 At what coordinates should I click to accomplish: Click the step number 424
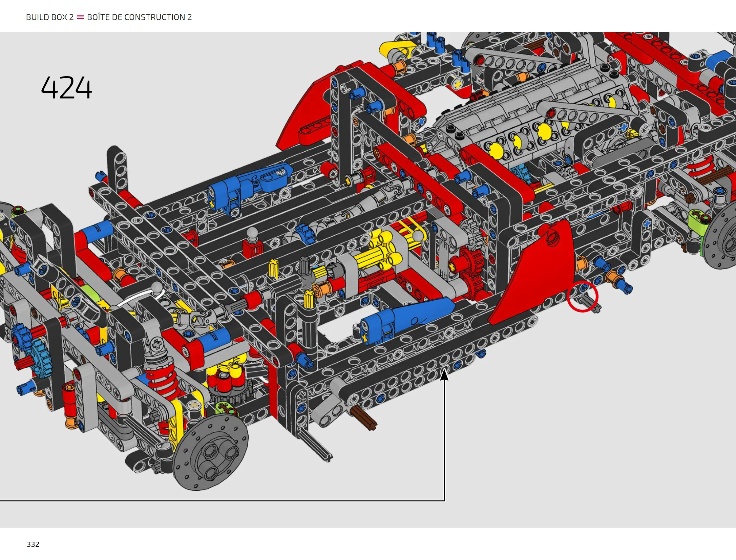pos(66,88)
